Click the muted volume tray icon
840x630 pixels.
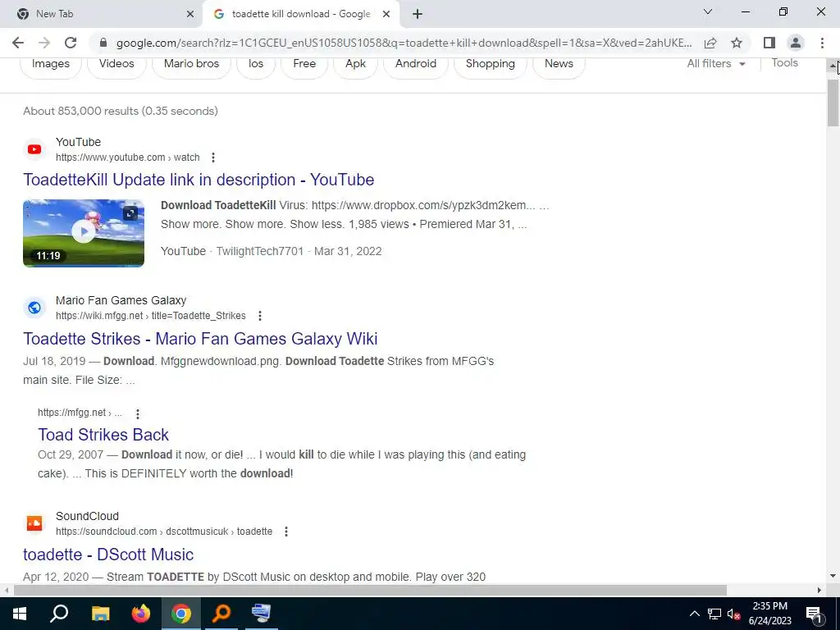coord(733,614)
